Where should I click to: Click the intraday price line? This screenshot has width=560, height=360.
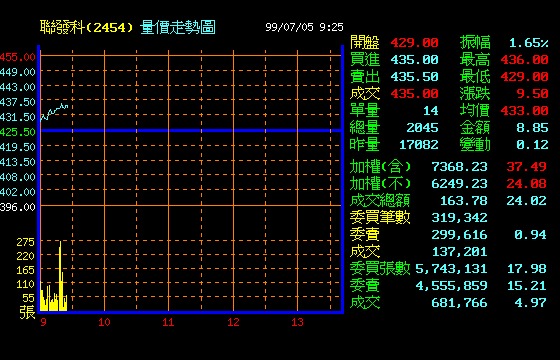[54, 111]
